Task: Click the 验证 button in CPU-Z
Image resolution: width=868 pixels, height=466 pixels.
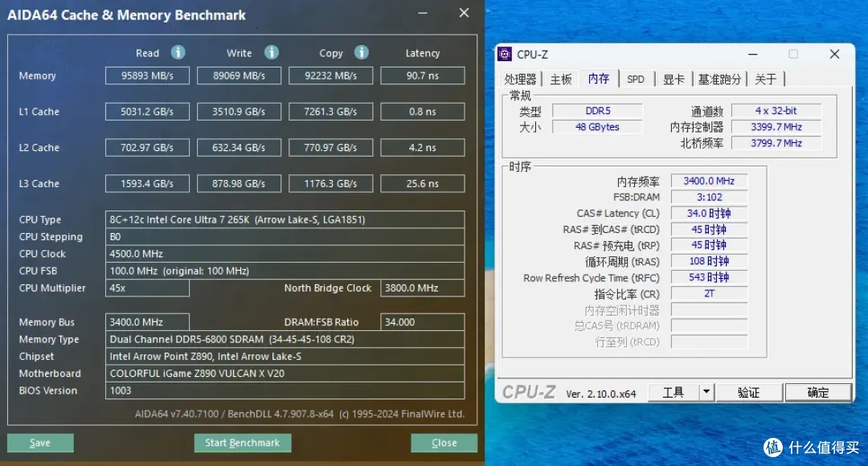Action: pos(749,392)
